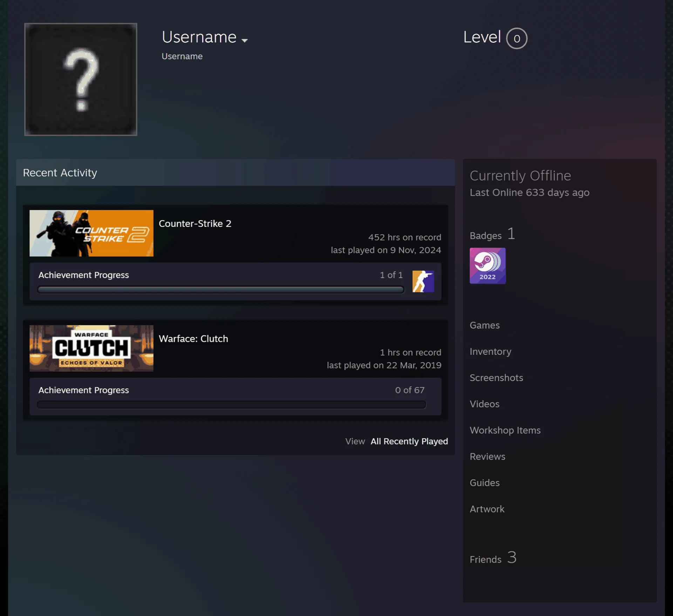The height and width of the screenshot is (616, 673).
Task: Open All Recently Played link
Action: click(409, 441)
